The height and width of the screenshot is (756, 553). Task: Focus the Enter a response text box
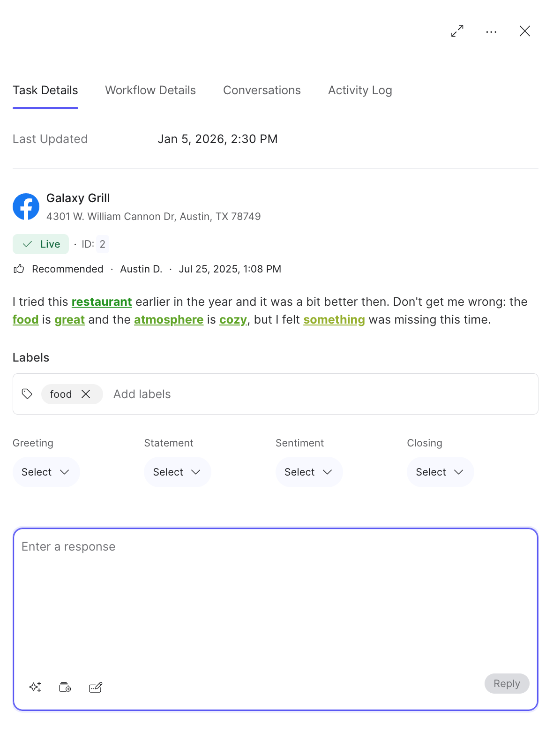click(276, 600)
